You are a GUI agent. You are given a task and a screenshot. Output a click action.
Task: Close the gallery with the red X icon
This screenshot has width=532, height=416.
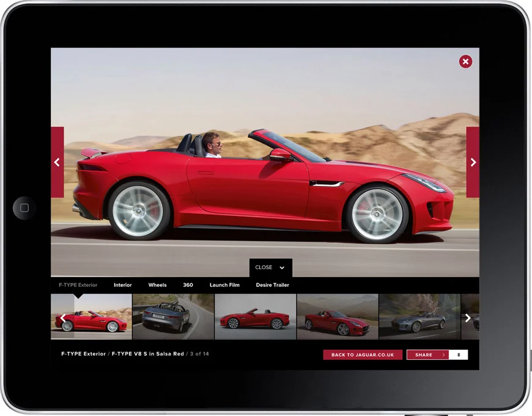(465, 62)
